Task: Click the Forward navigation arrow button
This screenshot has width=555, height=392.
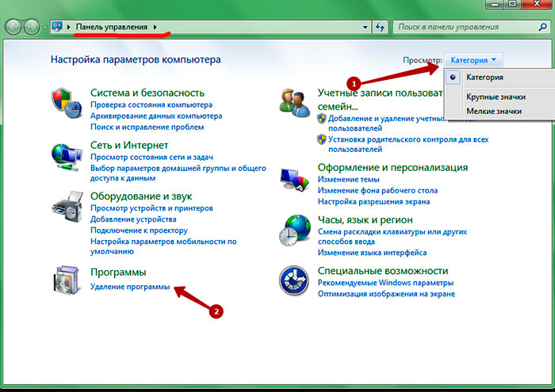Action: [32, 27]
